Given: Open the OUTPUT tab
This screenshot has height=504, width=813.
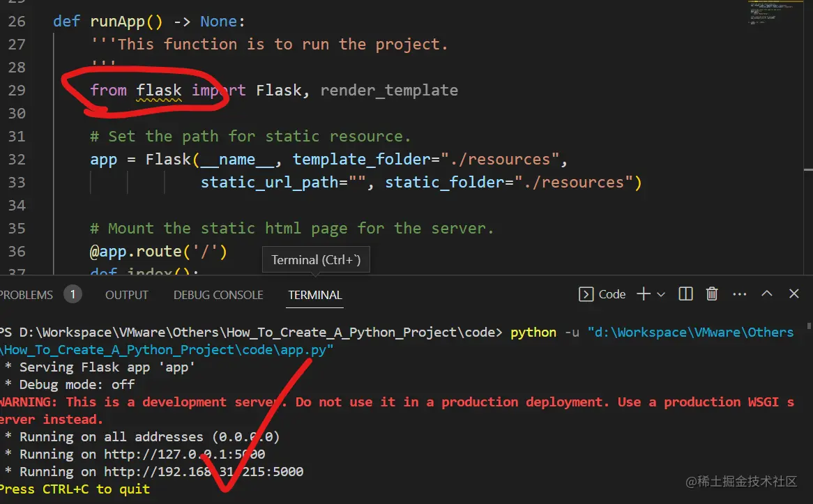Looking at the screenshot, I should point(126,295).
